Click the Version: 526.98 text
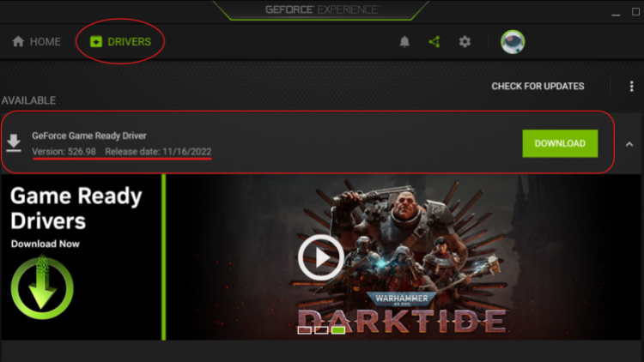Image resolution: width=644 pixels, height=362 pixels. coord(64,152)
